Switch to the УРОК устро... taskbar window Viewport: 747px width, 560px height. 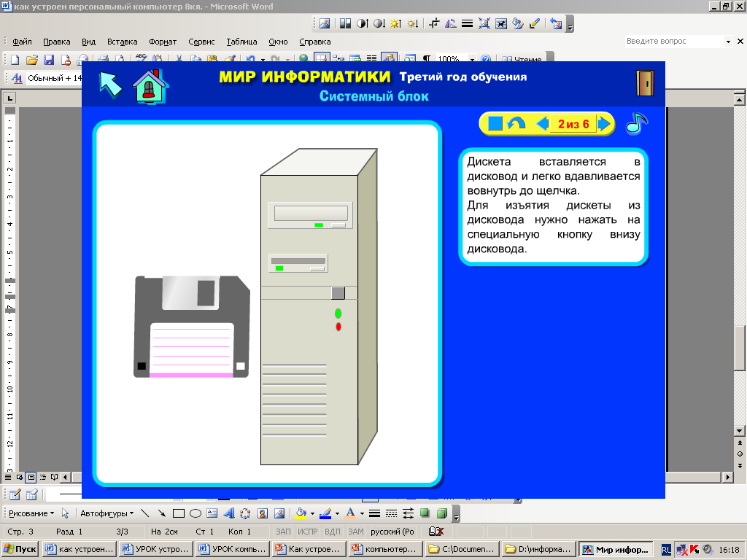click(157, 549)
